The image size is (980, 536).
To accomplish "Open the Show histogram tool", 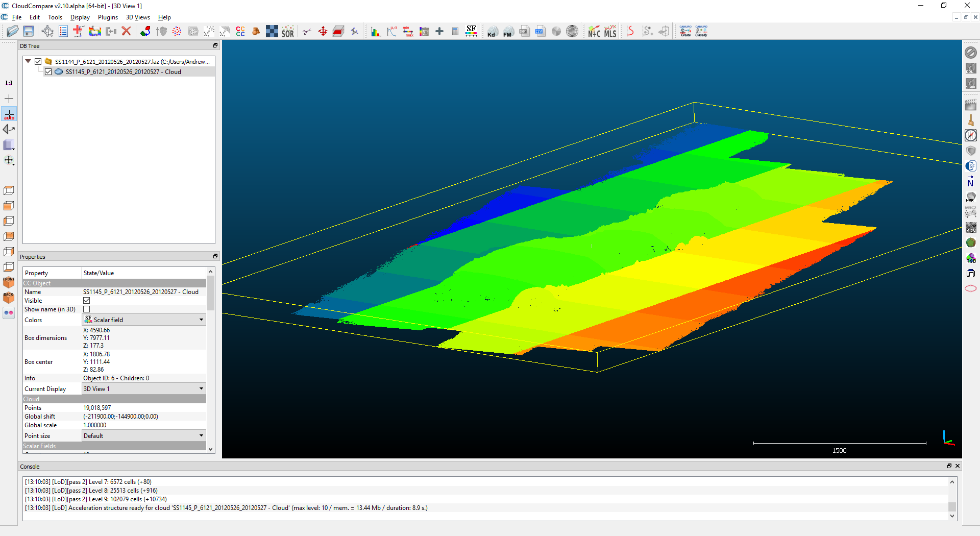I will pyautogui.click(x=376, y=31).
